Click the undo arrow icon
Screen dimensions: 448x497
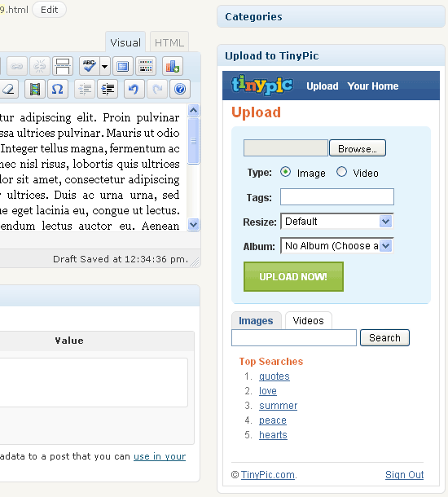click(134, 89)
